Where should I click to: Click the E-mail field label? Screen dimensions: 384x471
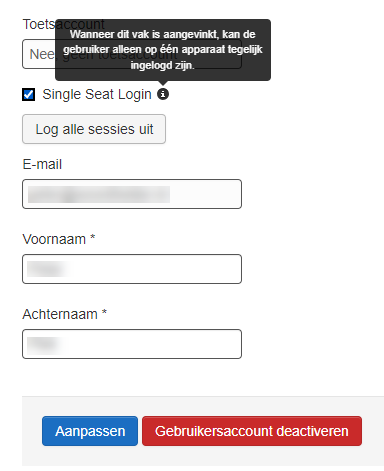coord(42,164)
